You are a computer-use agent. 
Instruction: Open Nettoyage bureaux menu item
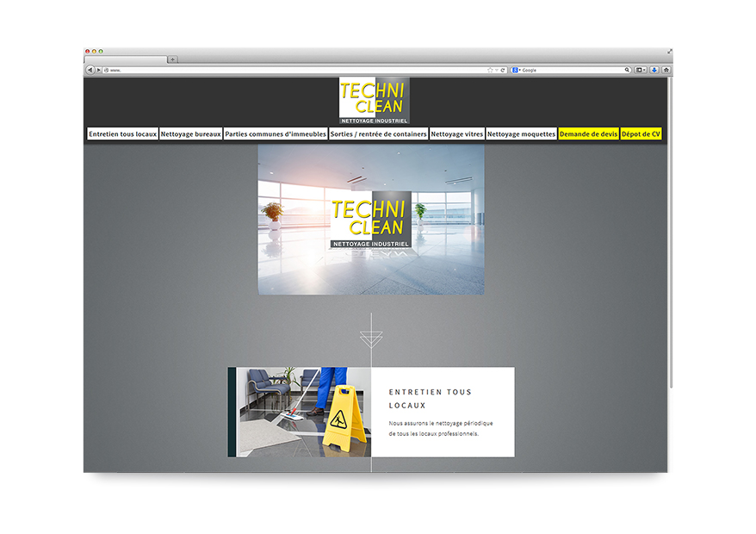(x=190, y=134)
